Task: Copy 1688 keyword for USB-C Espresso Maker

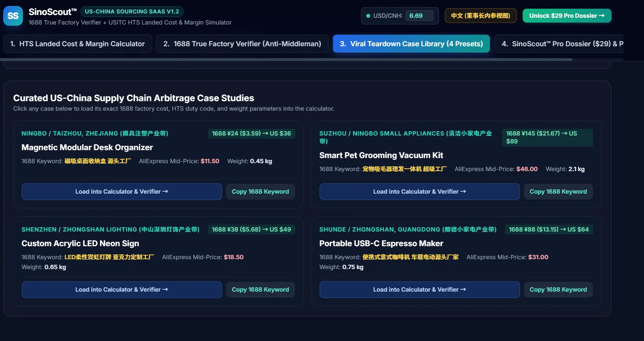Action: (x=558, y=290)
